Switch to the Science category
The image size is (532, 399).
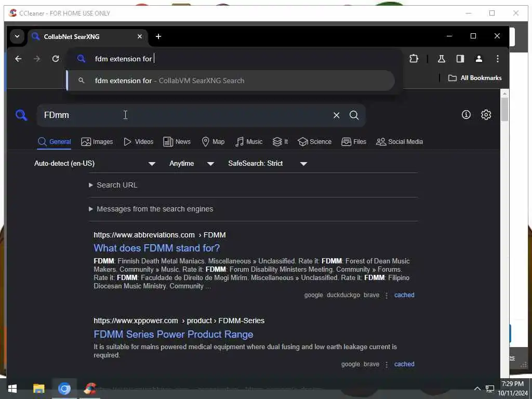pyautogui.click(x=314, y=142)
